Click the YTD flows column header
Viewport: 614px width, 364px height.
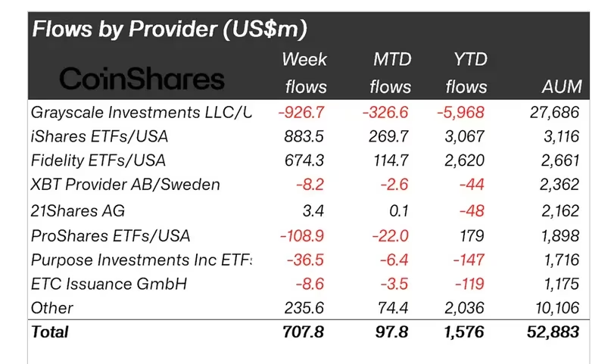point(466,73)
